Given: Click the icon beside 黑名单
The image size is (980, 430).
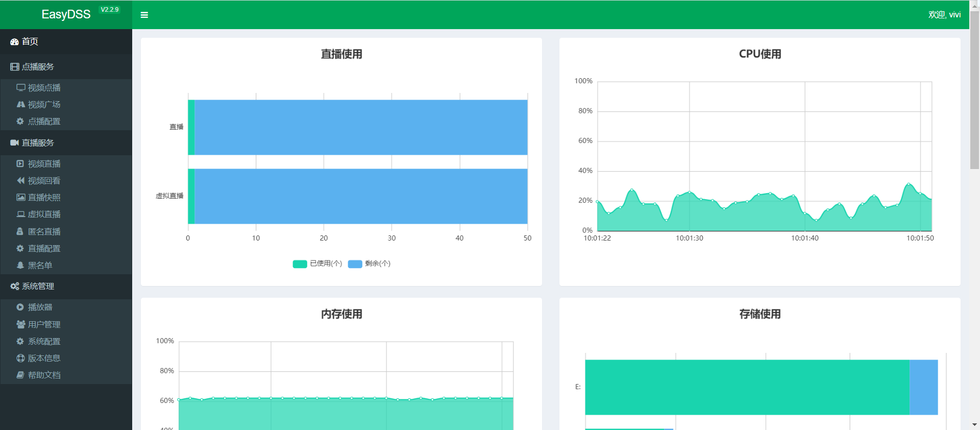Looking at the screenshot, I should [20, 265].
